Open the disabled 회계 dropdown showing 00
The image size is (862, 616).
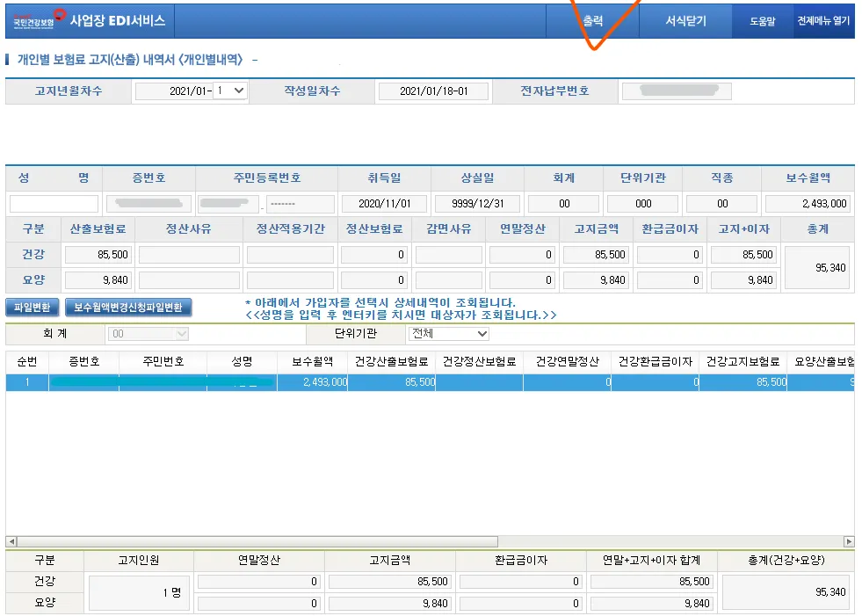(148, 333)
